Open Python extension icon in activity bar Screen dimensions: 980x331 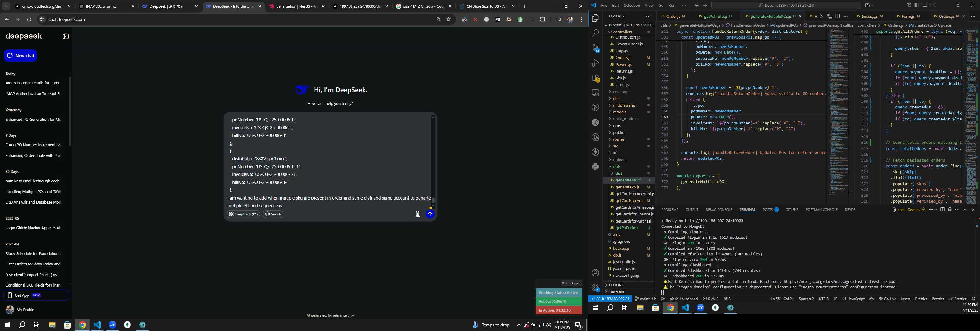[595, 167]
